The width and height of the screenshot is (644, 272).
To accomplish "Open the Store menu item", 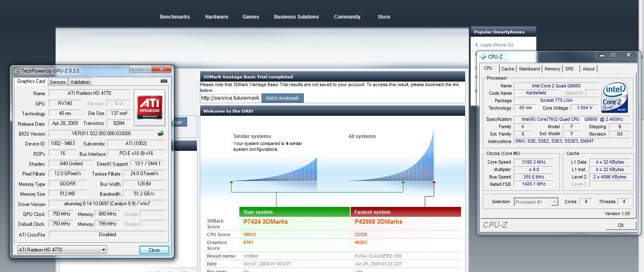I will tap(384, 17).
